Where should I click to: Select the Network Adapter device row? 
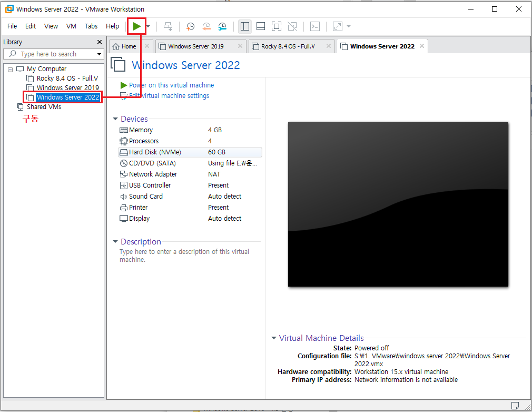[190, 174]
